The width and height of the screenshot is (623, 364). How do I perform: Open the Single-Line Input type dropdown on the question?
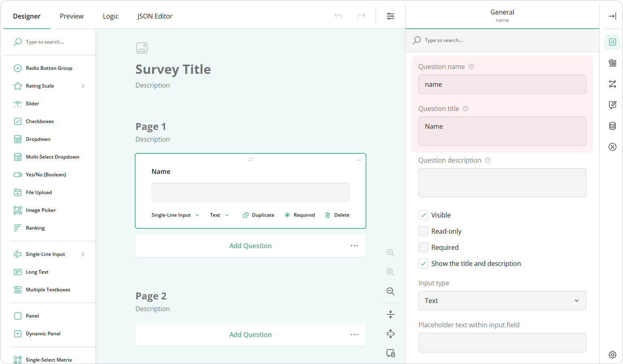click(x=175, y=215)
